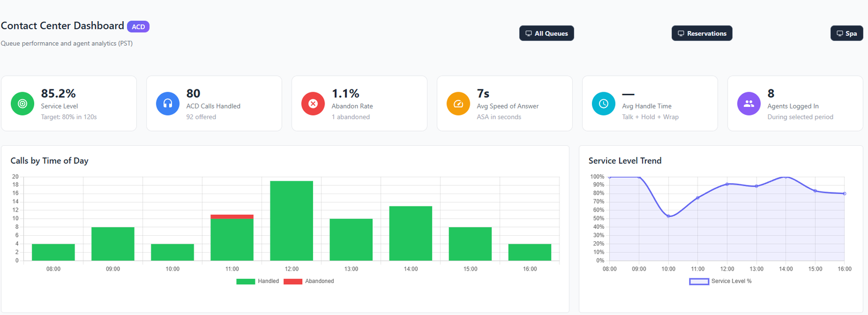Click the 10:00 dip point on trend line
Image resolution: width=868 pixels, height=315 pixels.
[x=668, y=216]
